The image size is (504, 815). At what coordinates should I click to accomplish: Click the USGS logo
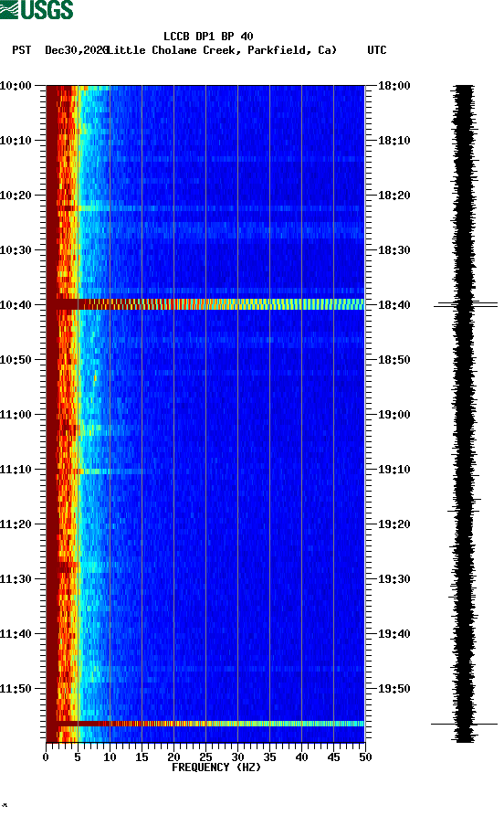tap(37, 9)
